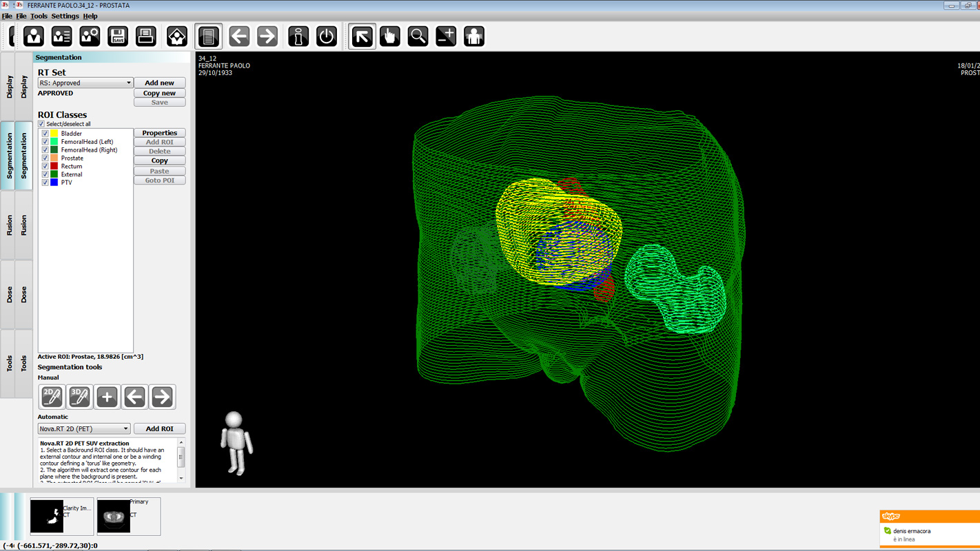Switch to inner Dose tab beside panel
The height and width of the screenshot is (551, 980).
click(24, 295)
